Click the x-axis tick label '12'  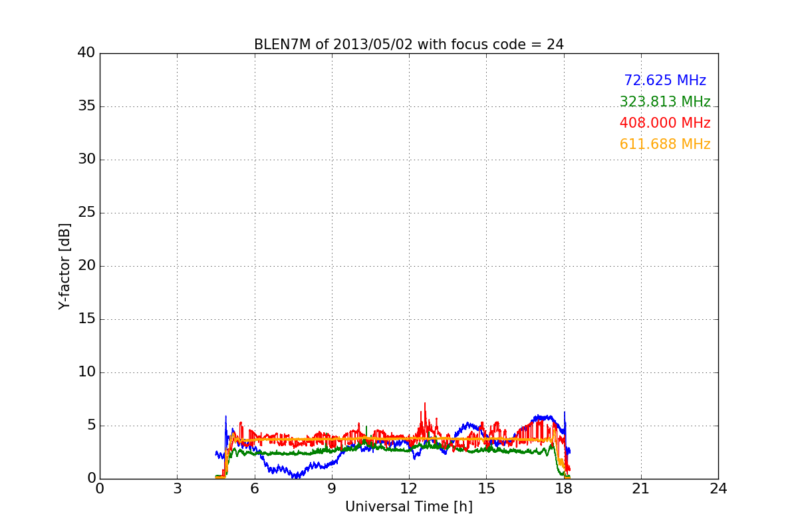[409, 488]
